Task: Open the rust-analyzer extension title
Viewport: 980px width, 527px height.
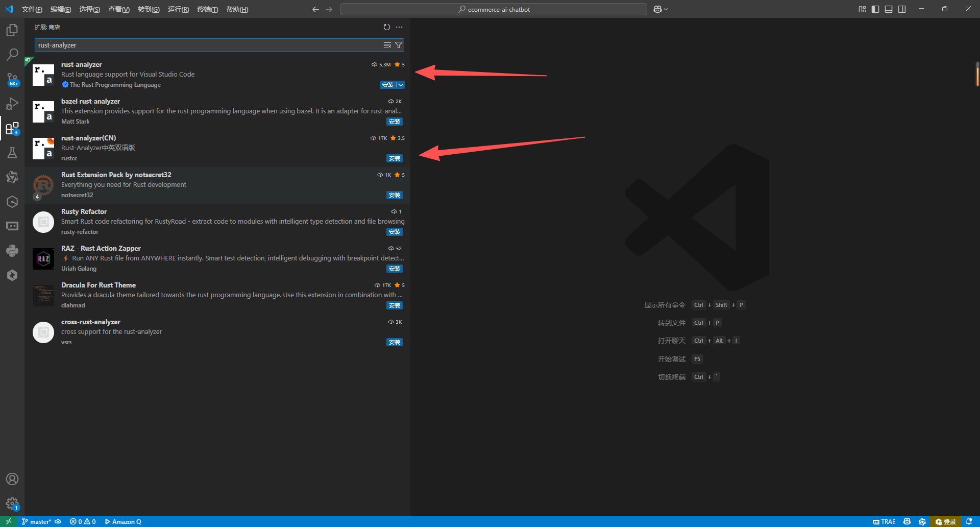Action: [x=82, y=64]
